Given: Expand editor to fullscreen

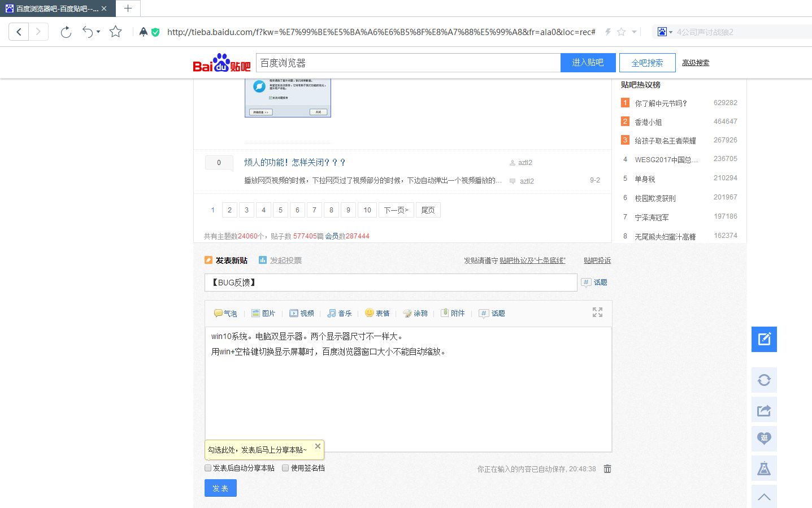Looking at the screenshot, I should point(597,312).
